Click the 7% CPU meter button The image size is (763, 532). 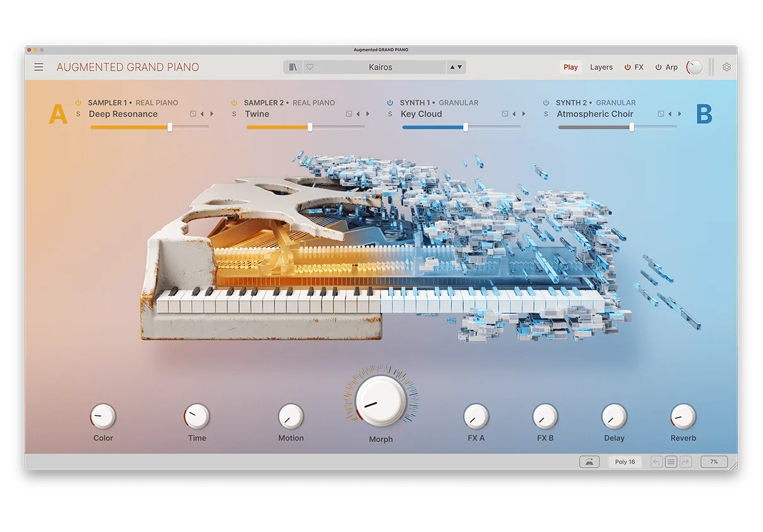point(713,461)
